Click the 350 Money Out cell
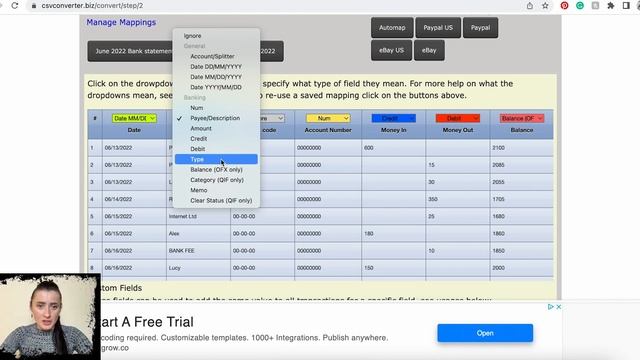This screenshot has width=640, height=360. 458,199
